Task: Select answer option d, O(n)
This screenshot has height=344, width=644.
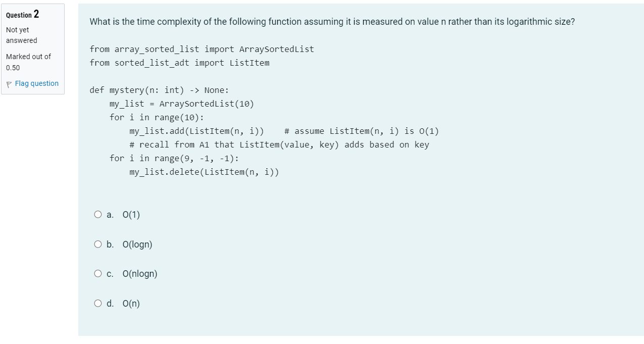Action: [97, 303]
